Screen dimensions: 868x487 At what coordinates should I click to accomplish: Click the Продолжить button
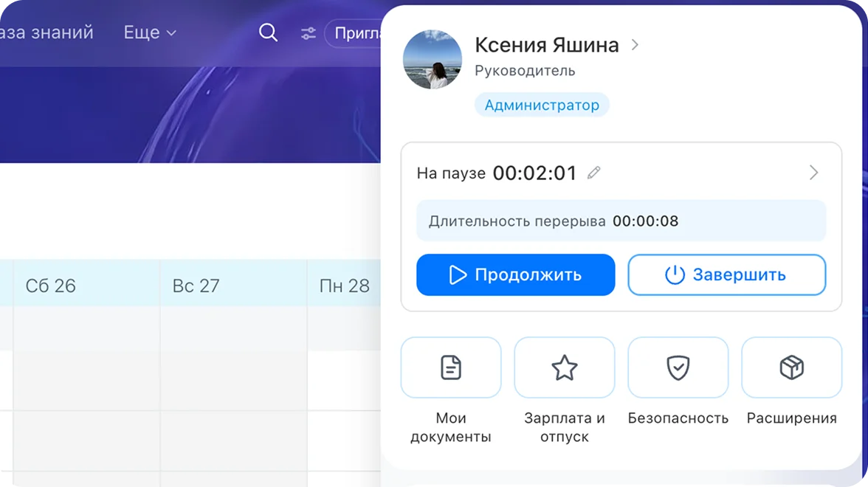point(516,274)
